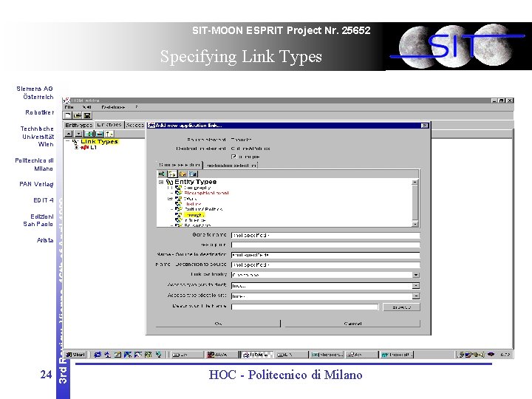
Task: Select the Source selection tab
Action: [180, 165]
